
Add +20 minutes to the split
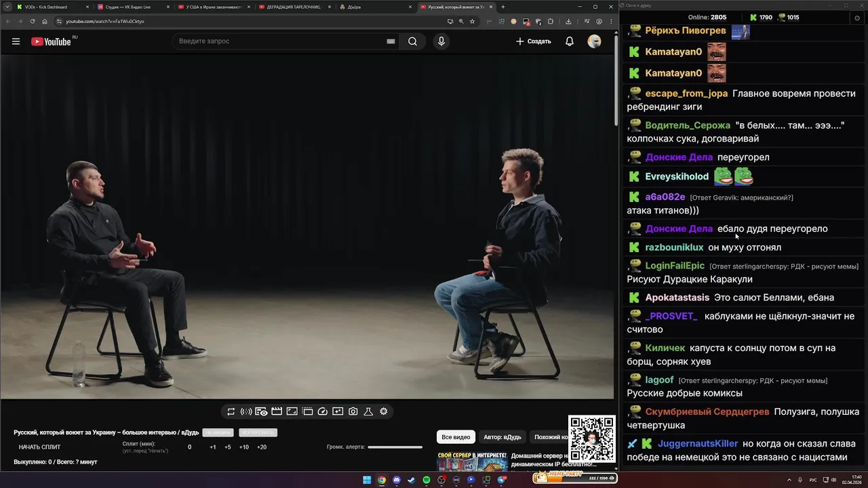(x=262, y=447)
